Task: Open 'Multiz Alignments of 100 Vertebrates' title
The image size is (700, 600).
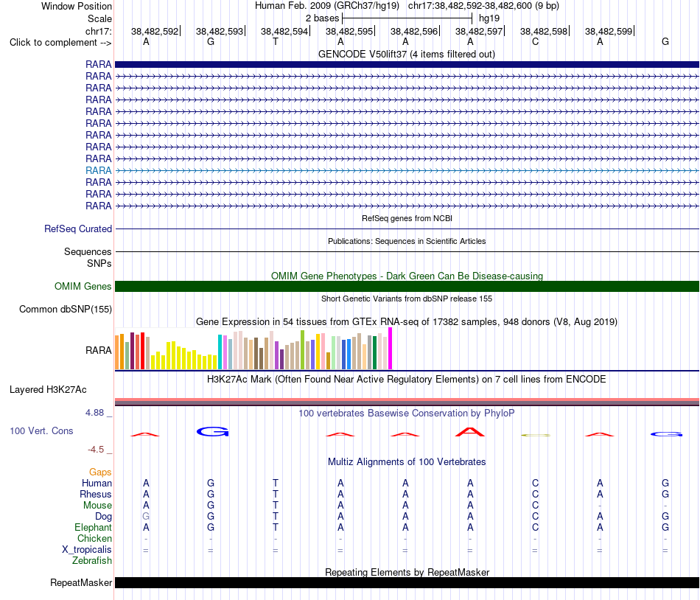Action: click(x=407, y=462)
